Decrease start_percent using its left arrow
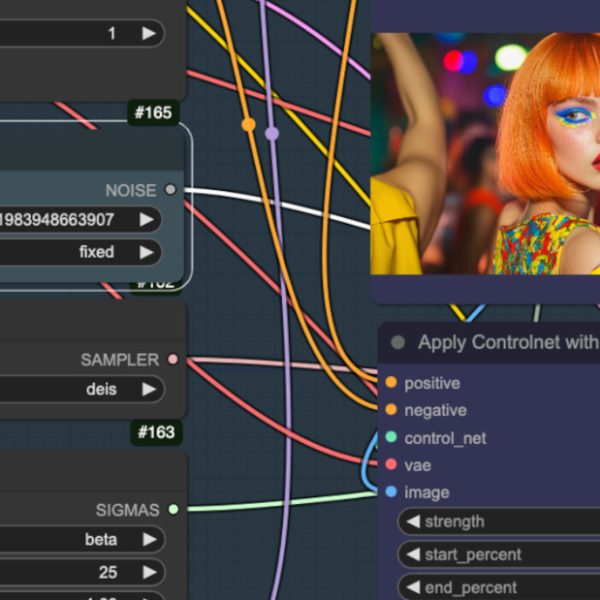 point(413,555)
